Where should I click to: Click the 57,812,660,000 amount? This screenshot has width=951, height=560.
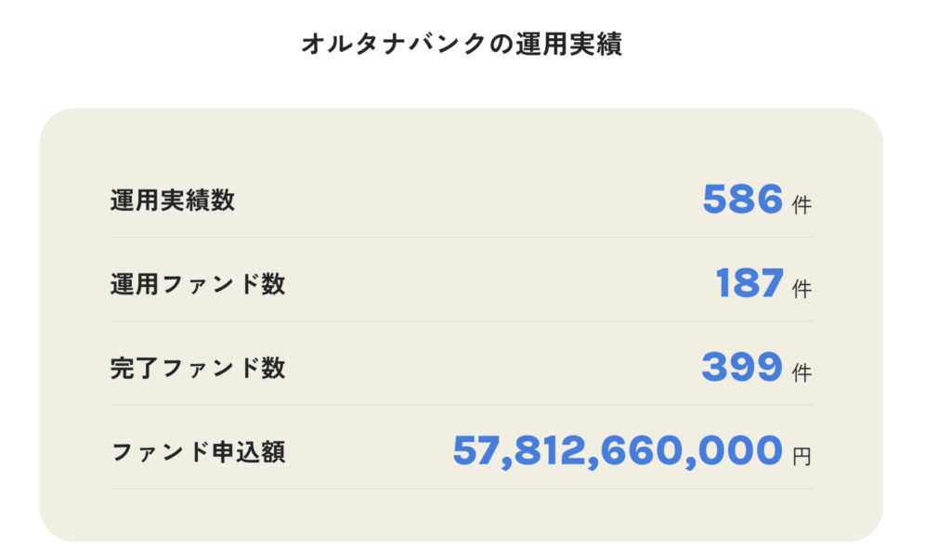click(618, 450)
